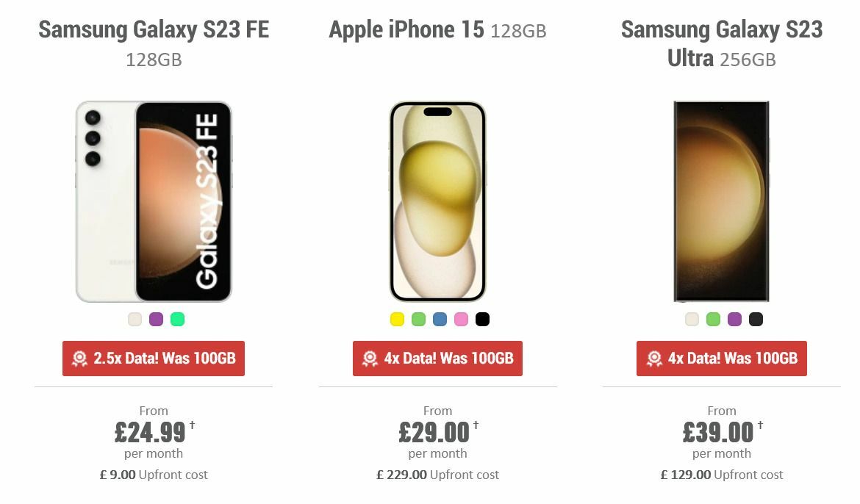Click the Samsung Galaxy S23 Ultra title
The height and width of the screenshot is (504, 860).
tap(723, 46)
